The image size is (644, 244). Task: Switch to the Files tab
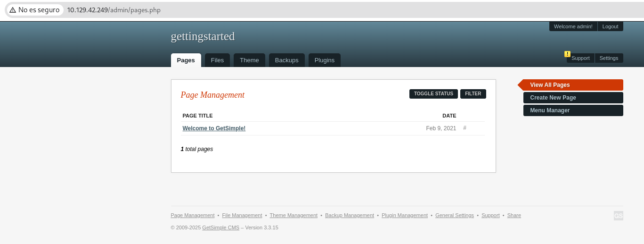(x=217, y=60)
